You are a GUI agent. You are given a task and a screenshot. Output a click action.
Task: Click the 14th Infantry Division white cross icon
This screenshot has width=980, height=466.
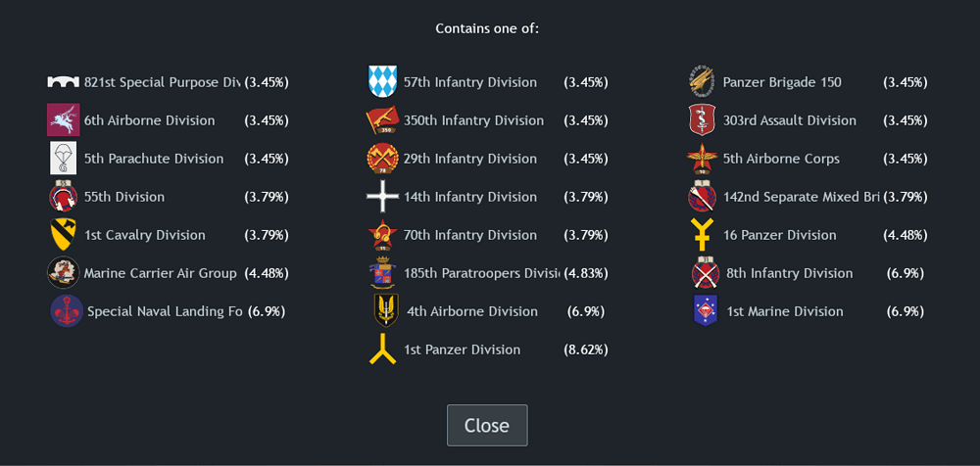(x=382, y=197)
